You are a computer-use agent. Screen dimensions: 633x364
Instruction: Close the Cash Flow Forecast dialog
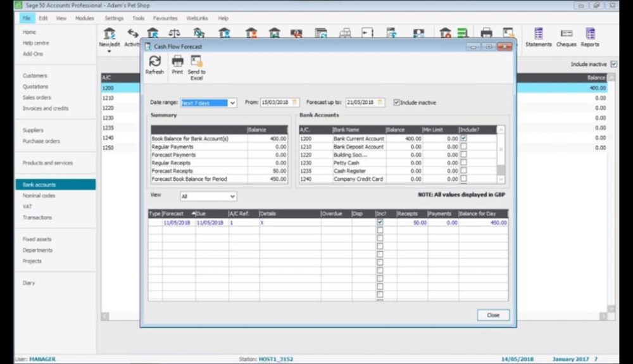click(x=493, y=315)
